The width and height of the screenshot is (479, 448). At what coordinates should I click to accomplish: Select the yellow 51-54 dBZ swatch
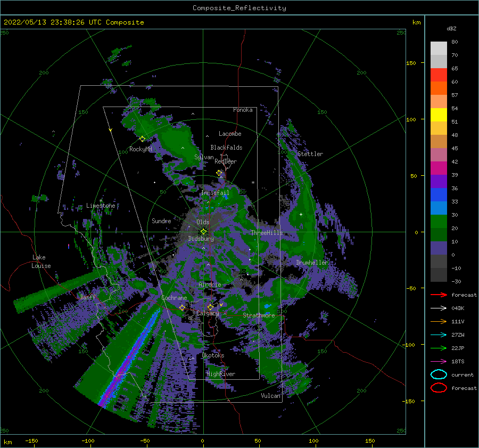pos(439,115)
